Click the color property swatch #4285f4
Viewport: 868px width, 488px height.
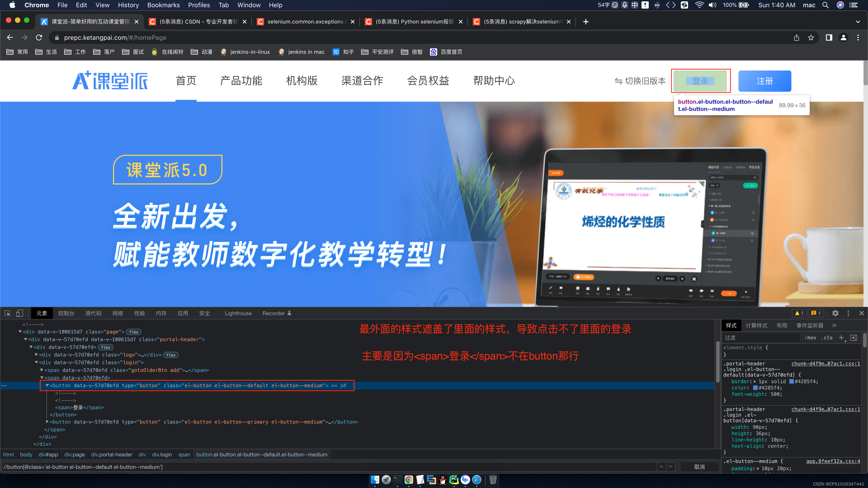click(x=755, y=388)
